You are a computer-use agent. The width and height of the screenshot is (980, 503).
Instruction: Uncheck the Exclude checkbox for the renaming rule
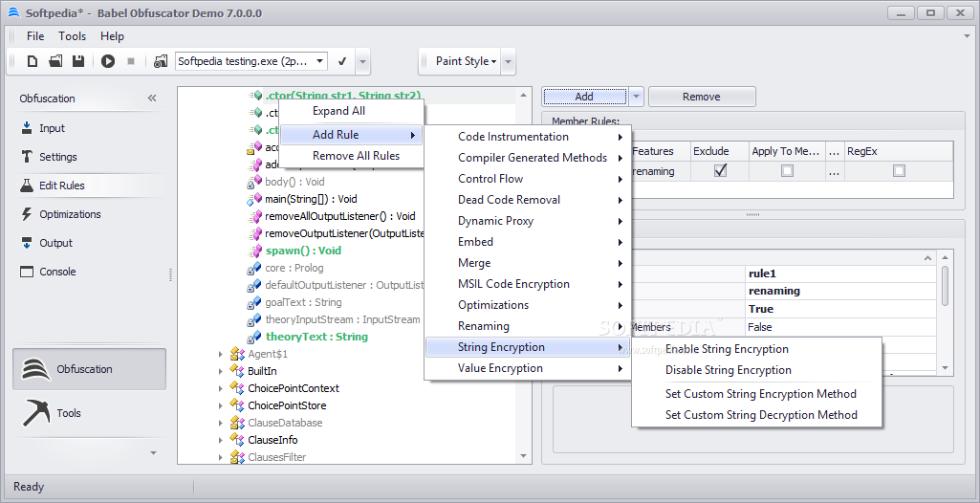[721, 170]
